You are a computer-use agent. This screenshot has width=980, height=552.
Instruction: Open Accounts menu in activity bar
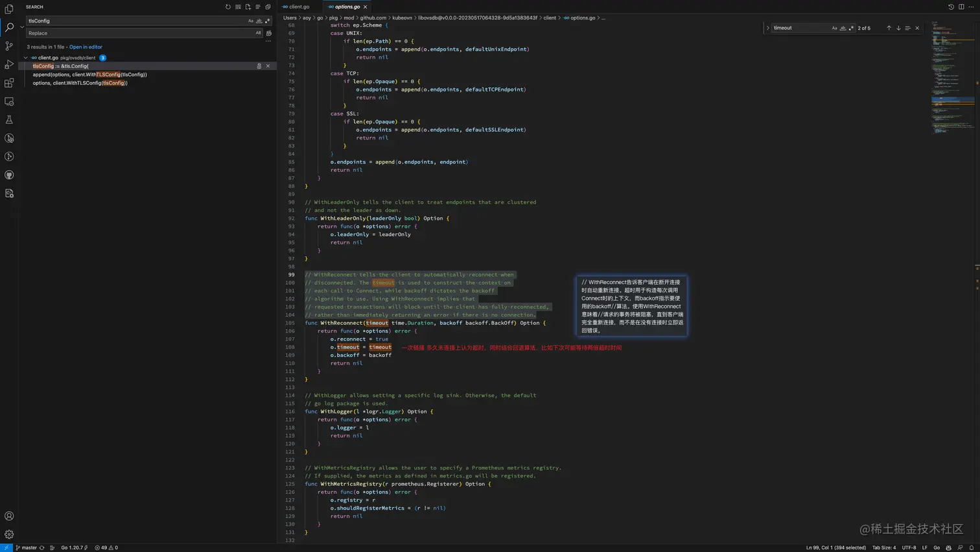9,516
